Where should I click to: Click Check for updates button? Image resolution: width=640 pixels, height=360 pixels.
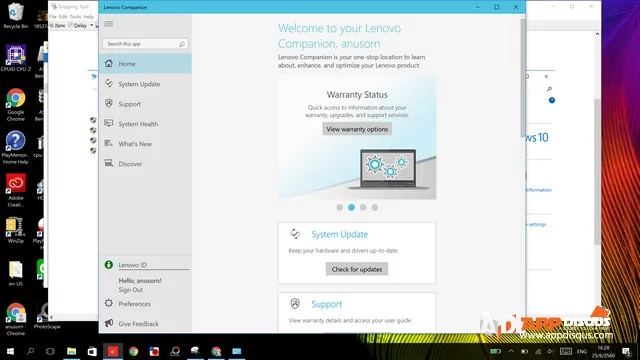[357, 269]
